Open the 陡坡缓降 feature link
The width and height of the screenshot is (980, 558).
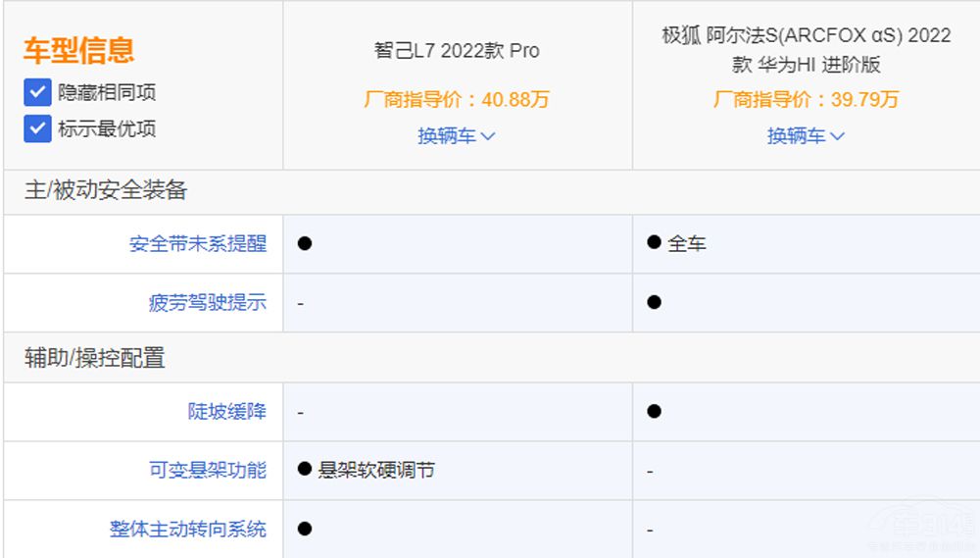coord(227,412)
